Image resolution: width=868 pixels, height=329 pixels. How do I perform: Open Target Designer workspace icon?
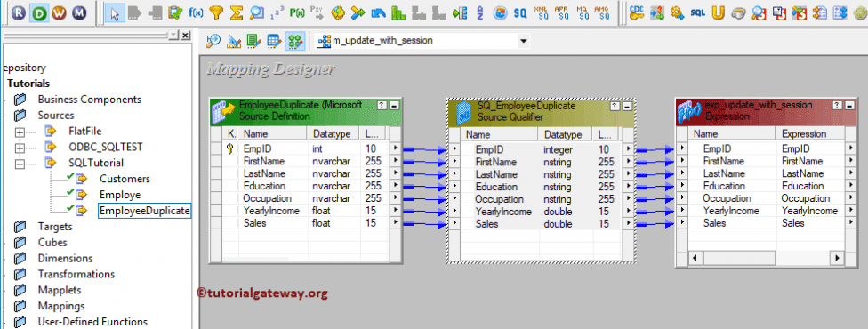234,41
